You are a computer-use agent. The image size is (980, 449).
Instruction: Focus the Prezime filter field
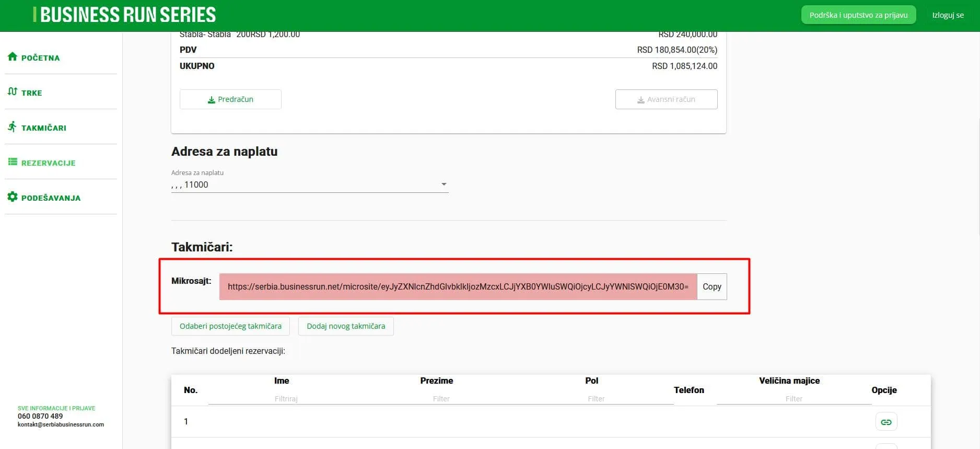click(x=441, y=398)
